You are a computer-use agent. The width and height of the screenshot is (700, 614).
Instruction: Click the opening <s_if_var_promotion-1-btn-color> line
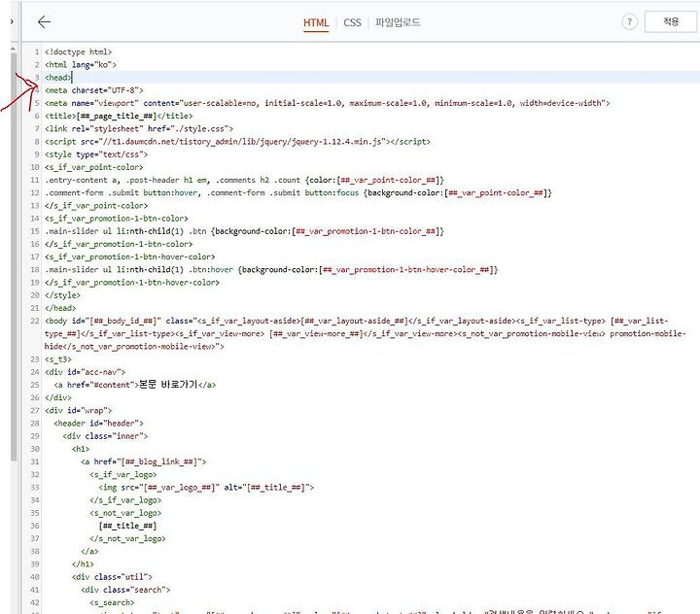point(116,219)
